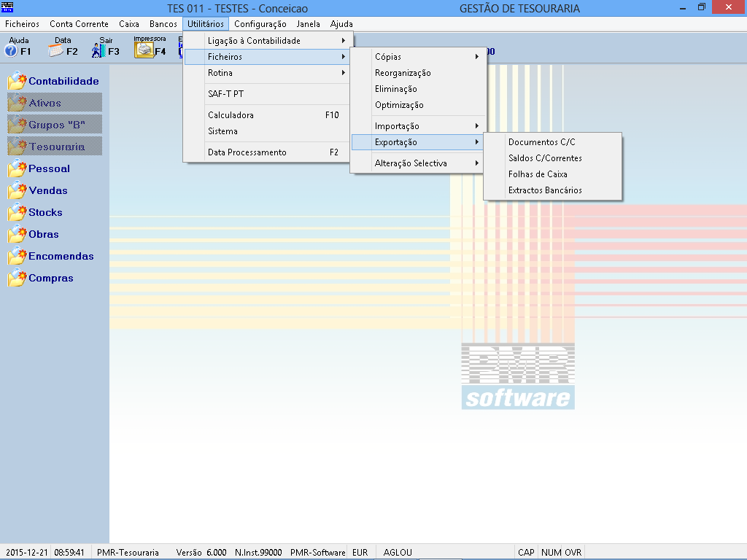Open the Janela menu
747x560 pixels.
pos(309,24)
